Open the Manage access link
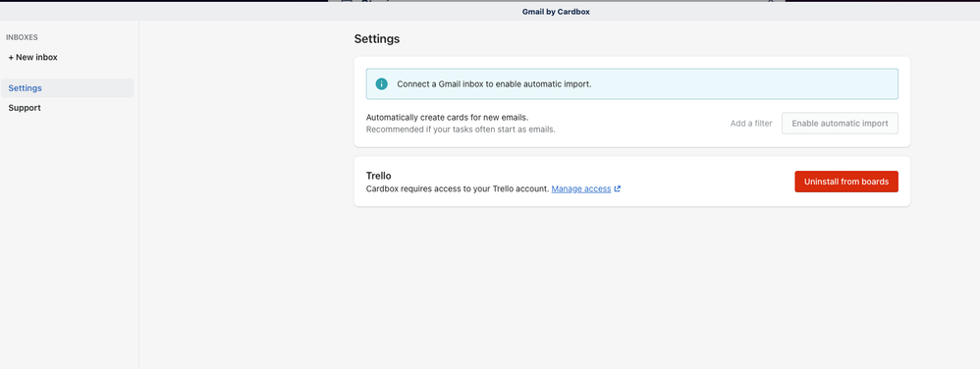The height and width of the screenshot is (369, 980). (x=581, y=189)
